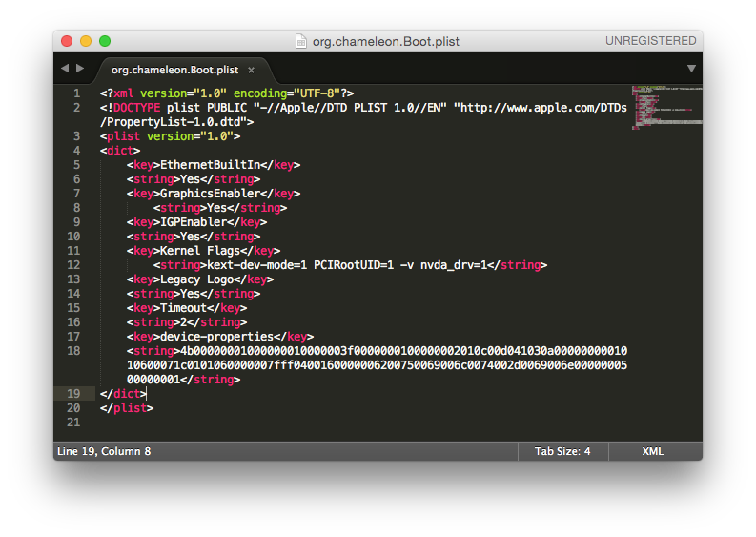Viewport: 756px width, 537px height.
Task: Click the PCIRootUID=1 flag text
Action: [354, 265]
